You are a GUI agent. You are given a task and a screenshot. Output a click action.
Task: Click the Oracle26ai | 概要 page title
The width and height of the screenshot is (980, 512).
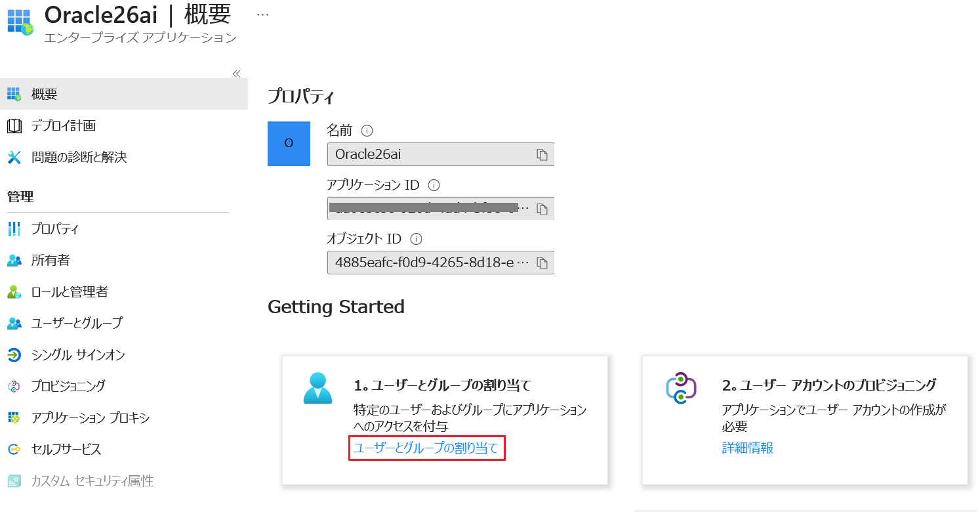pyautogui.click(x=138, y=14)
